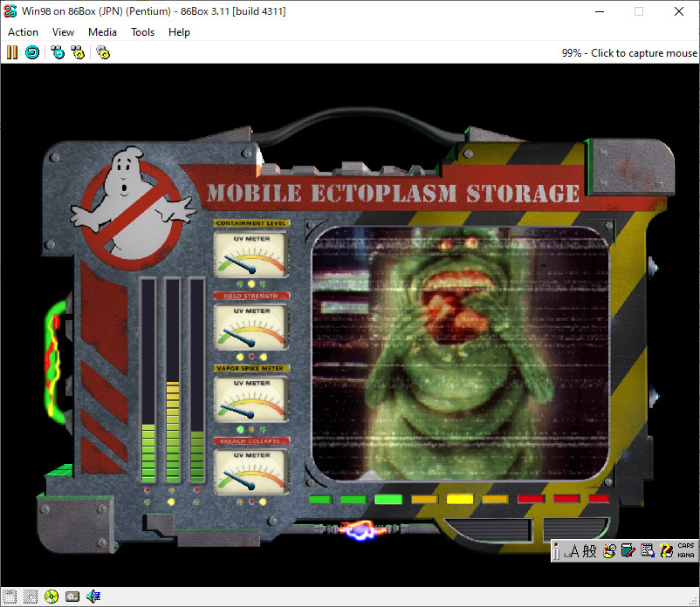Click the IME conversion mode '般' button

pos(589,551)
